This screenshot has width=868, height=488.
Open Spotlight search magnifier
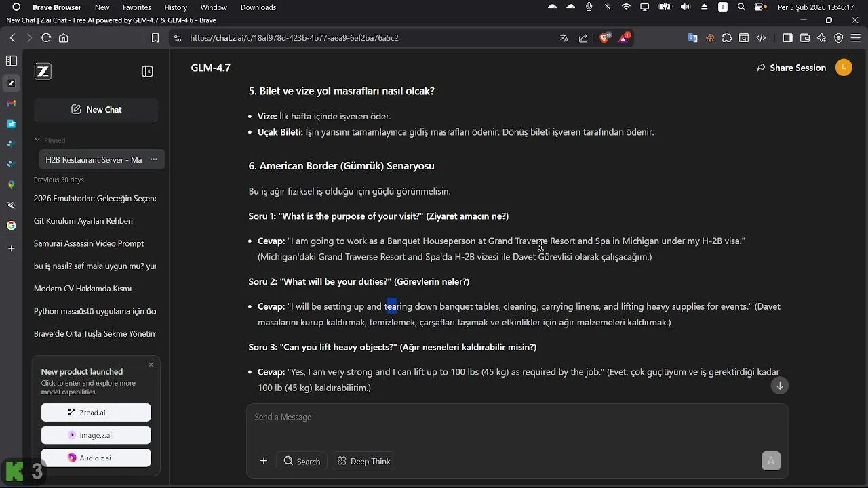(741, 7)
